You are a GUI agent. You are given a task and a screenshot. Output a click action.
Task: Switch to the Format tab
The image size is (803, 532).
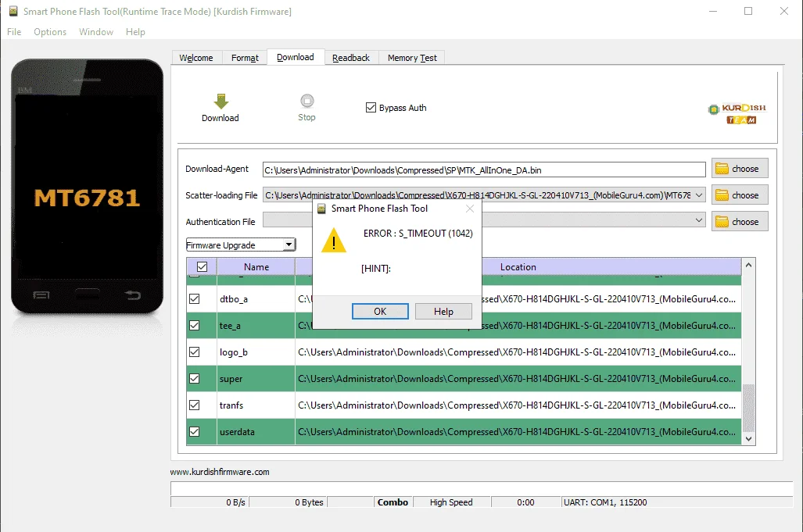pos(245,58)
